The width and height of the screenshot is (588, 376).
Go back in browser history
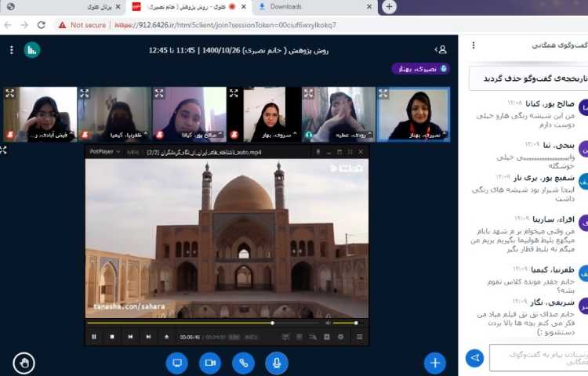(8, 25)
